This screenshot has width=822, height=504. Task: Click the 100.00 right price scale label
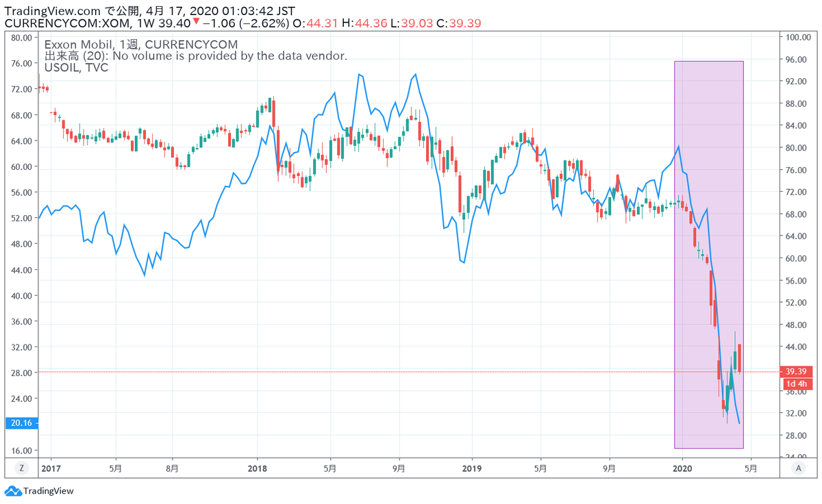pyautogui.click(x=799, y=38)
